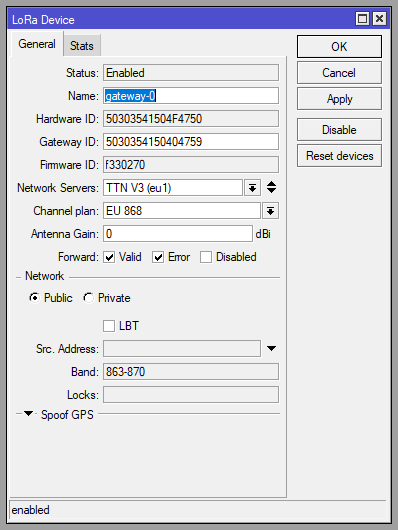This screenshot has width=398, height=530.
Task: Disable the LoRa device
Action: [339, 130]
